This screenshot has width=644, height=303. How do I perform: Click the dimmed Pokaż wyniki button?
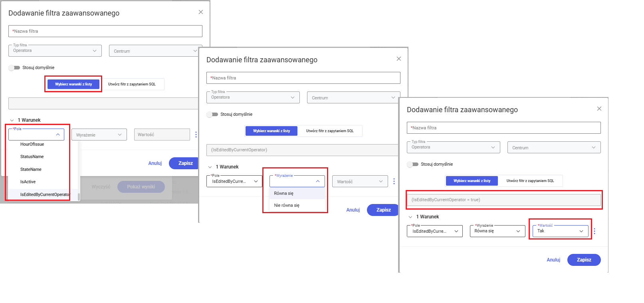coord(141,187)
